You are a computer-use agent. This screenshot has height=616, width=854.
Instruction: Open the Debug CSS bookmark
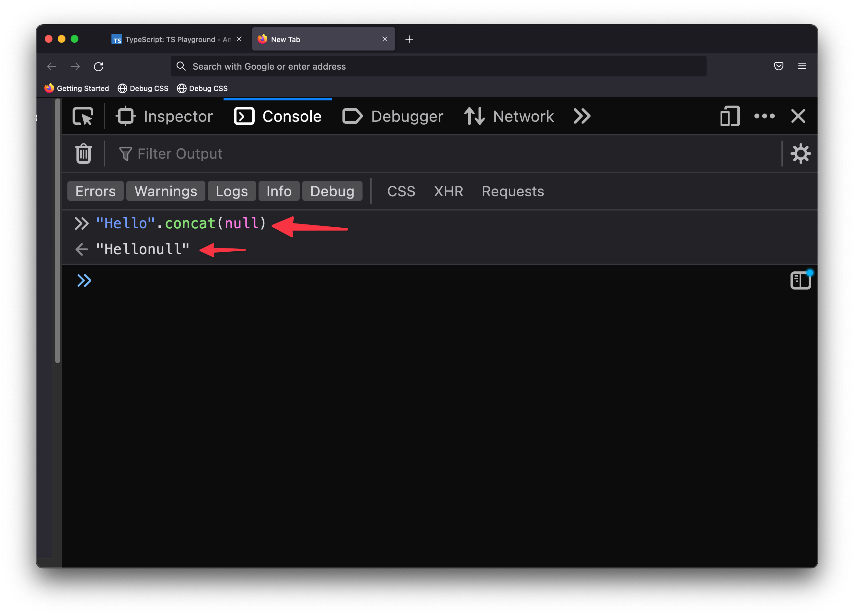click(x=143, y=88)
